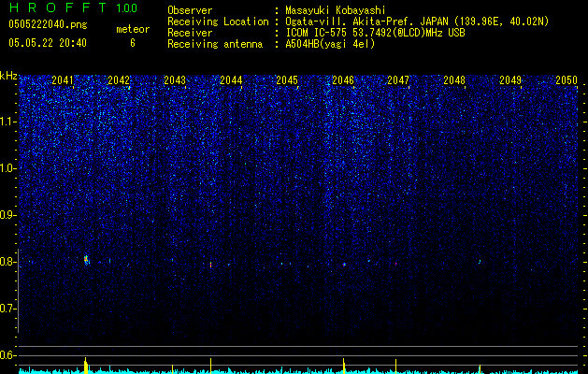
Task: Click the meteor echo before 2044
Action: tap(210, 265)
